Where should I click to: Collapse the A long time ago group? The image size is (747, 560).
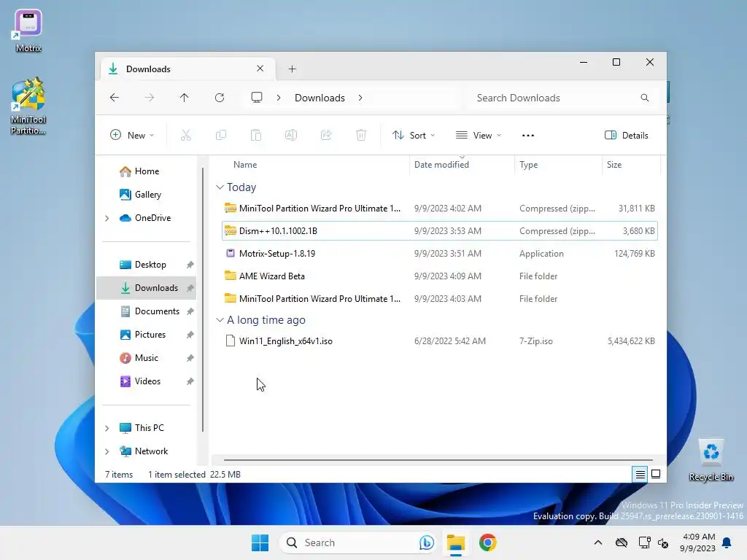220,320
